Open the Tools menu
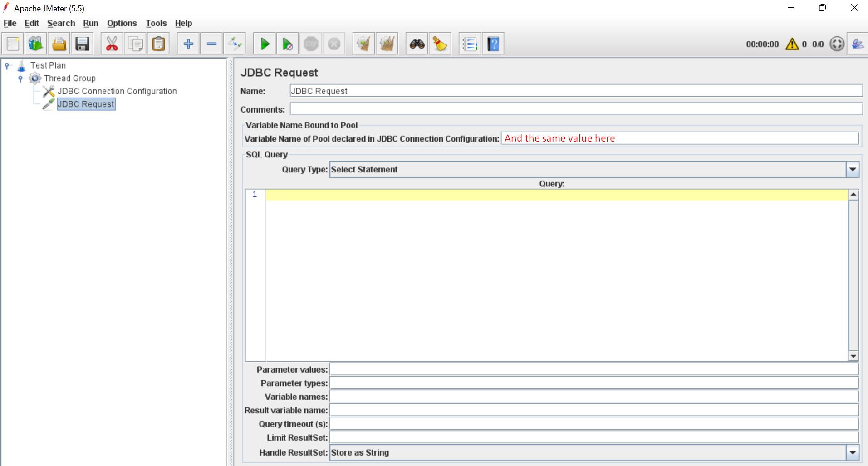 pyautogui.click(x=156, y=23)
